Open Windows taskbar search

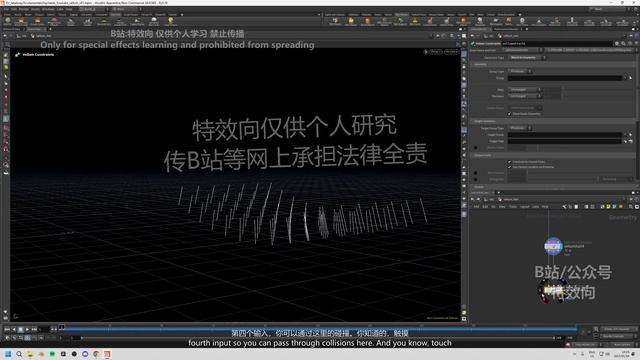point(19,354)
